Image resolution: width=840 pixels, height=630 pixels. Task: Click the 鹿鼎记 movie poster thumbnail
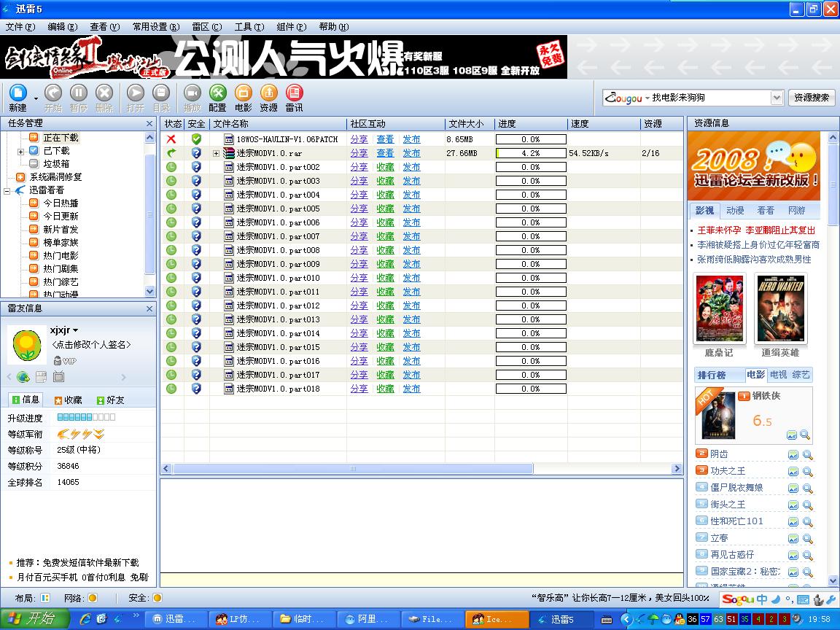click(x=719, y=309)
